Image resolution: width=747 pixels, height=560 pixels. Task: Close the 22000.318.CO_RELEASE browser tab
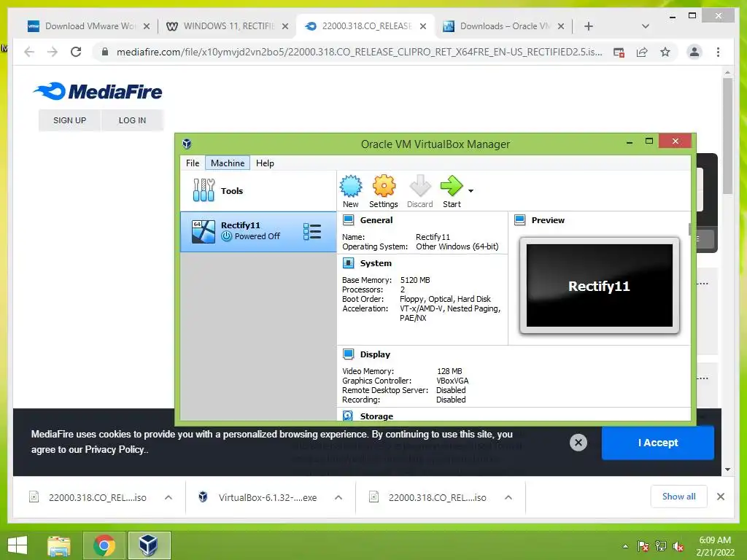pyautogui.click(x=422, y=26)
